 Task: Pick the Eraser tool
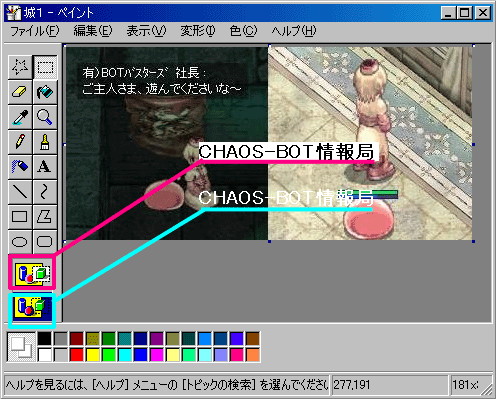20,92
